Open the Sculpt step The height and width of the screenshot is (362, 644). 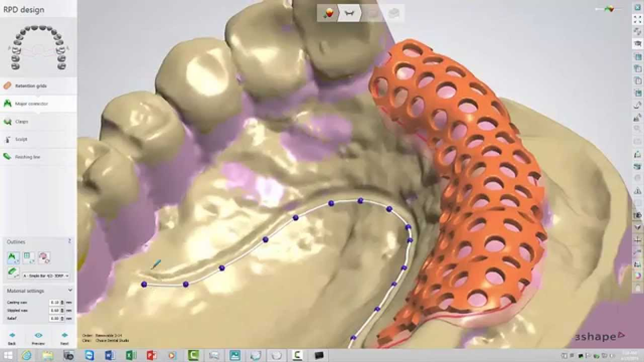pyautogui.click(x=21, y=139)
